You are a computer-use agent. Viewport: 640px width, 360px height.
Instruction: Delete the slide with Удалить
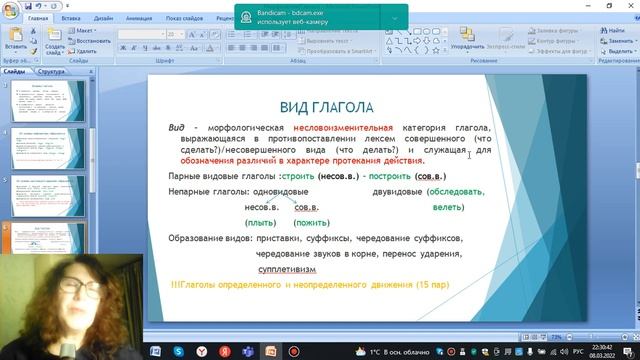[x=82, y=51]
